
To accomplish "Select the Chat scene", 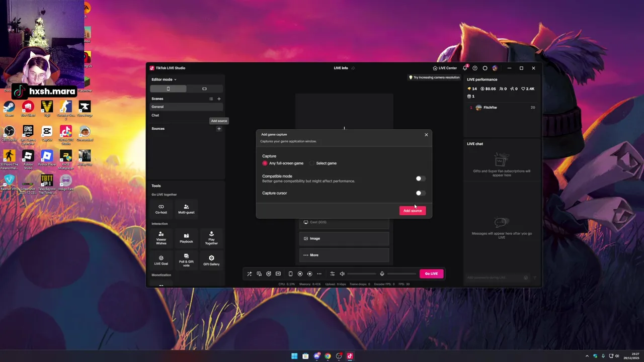I will (x=186, y=115).
